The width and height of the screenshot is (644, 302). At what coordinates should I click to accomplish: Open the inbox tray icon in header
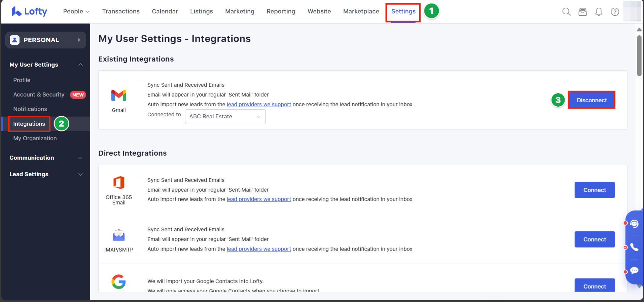582,12
